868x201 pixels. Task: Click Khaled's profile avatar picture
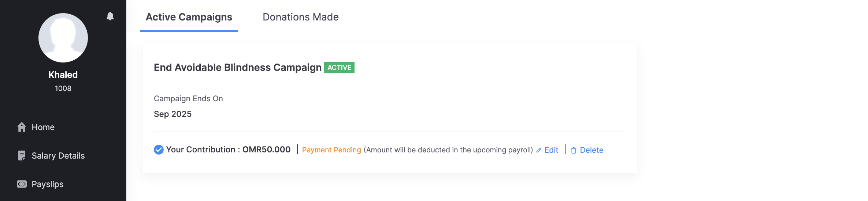[x=63, y=38]
